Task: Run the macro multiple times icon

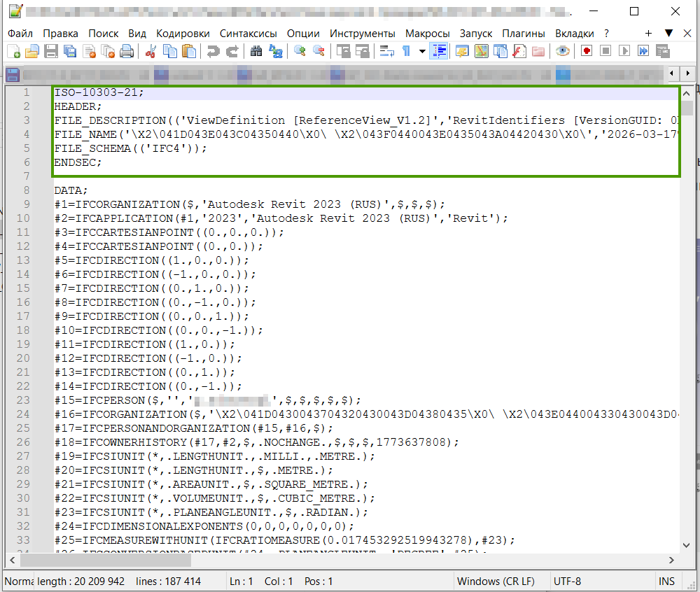Action: pos(644,52)
